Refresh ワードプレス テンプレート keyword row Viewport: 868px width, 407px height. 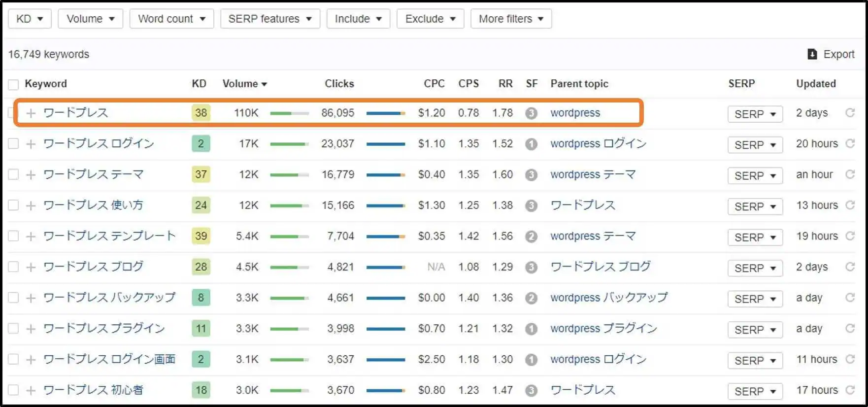click(850, 236)
